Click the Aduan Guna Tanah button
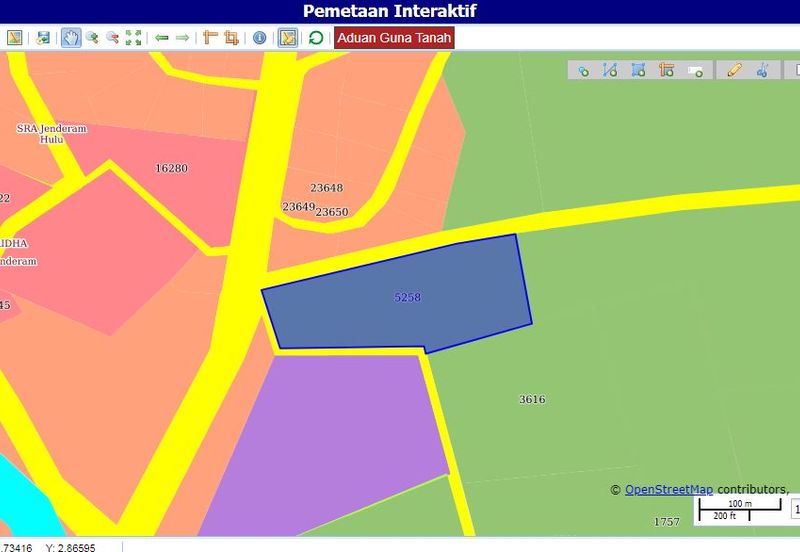Screen dimensions: 800x552 (395, 38)
